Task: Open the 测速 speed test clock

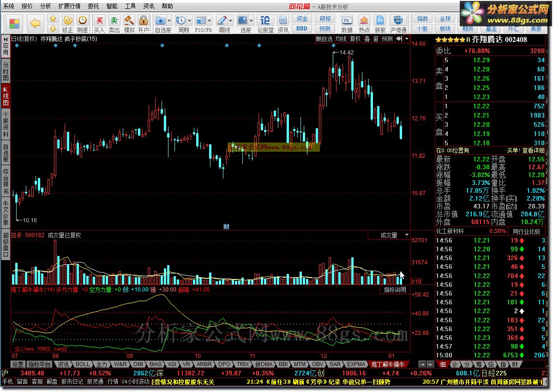Action: (82, 24)
